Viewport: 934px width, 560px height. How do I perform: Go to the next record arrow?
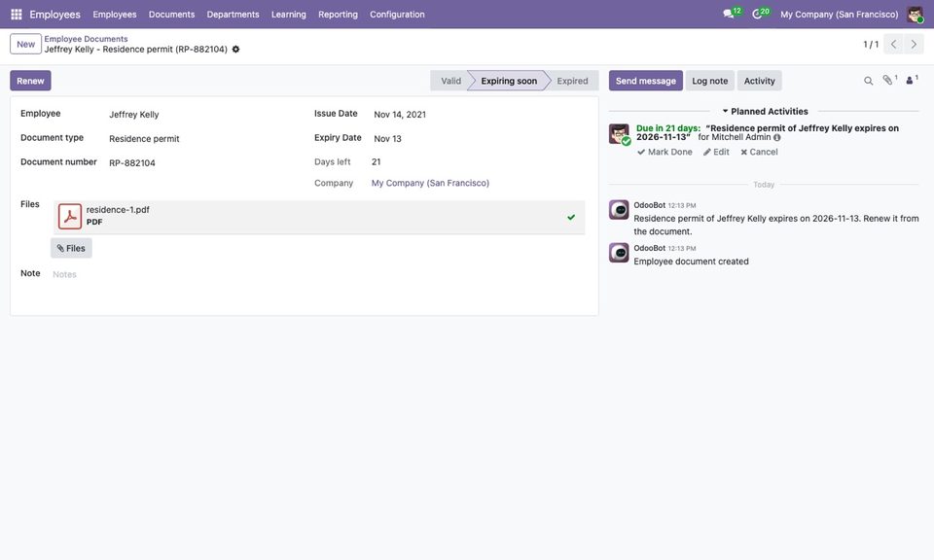click(914, 44)
